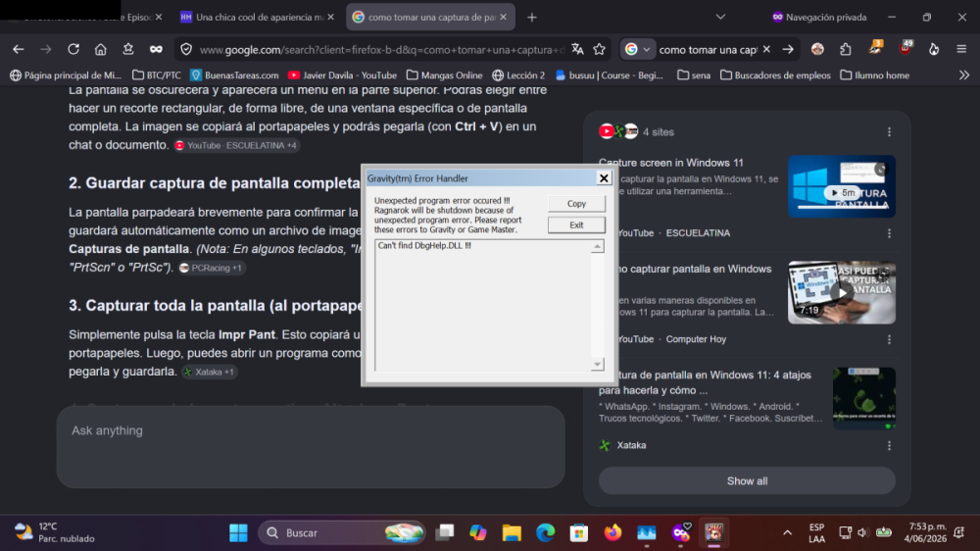Reload the page with the refresh icon
The width and height of the screenshot is (980, 551).
[73, 49]
